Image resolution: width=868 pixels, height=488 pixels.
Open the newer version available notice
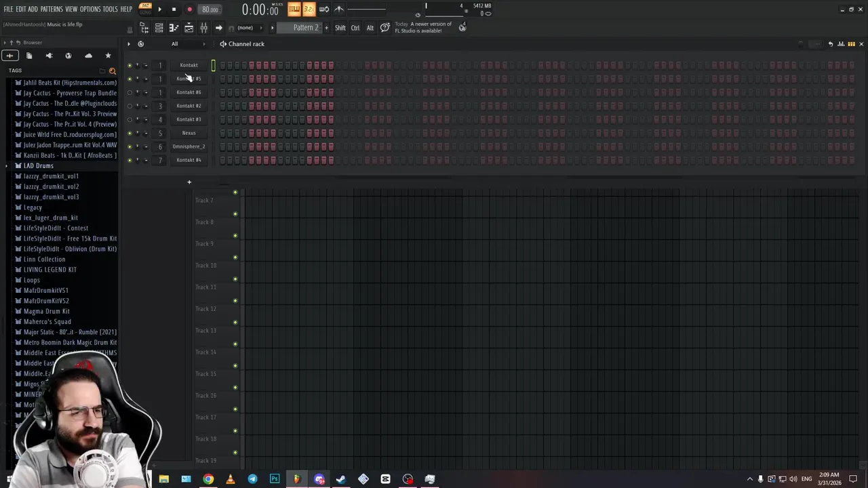point(423,27)
